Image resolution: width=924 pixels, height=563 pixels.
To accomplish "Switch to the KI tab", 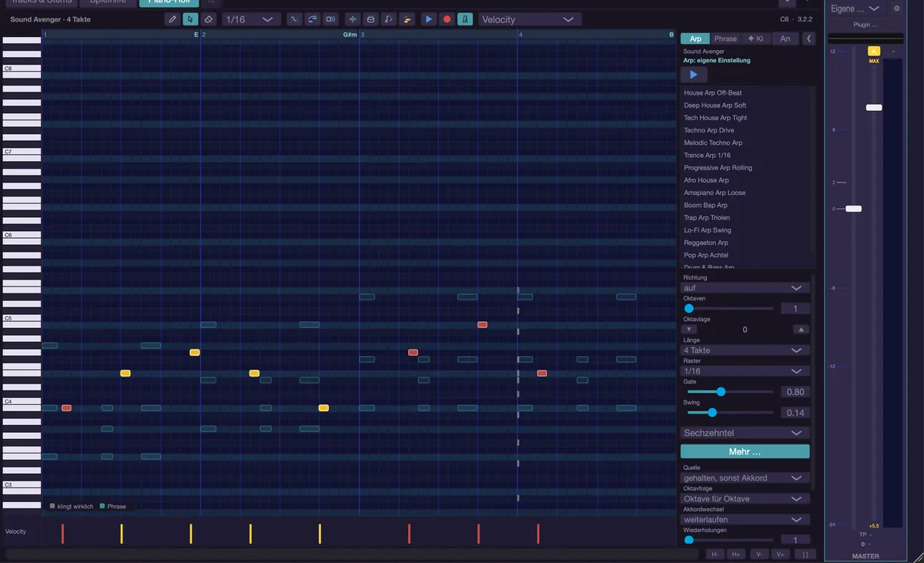I will 755,39.
